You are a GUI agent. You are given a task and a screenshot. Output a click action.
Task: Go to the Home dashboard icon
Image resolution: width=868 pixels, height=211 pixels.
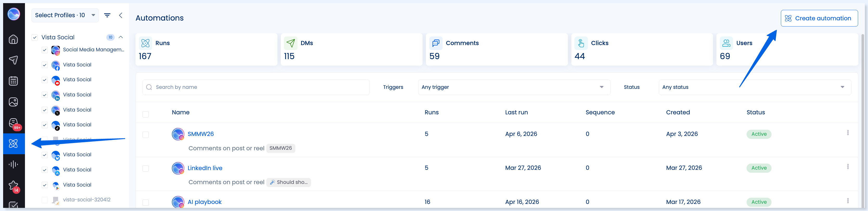(14, 40)
